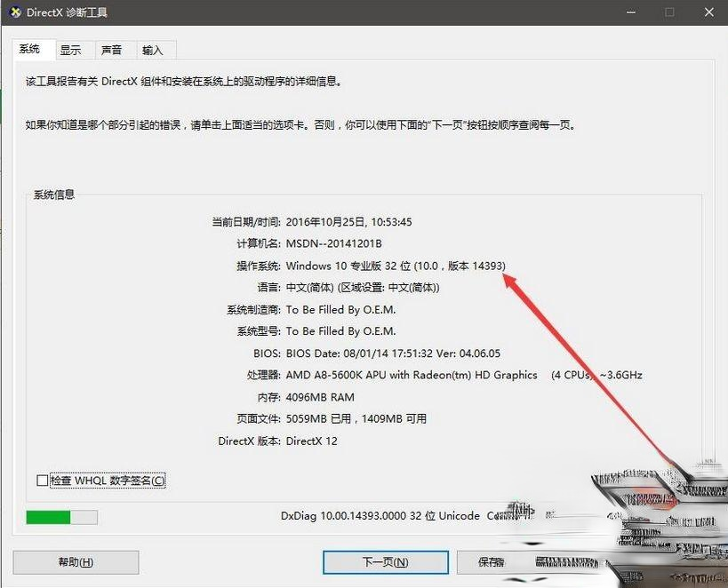
Task: Click the Windows 10 专业版 32 位 text
Action: point(348,266)
